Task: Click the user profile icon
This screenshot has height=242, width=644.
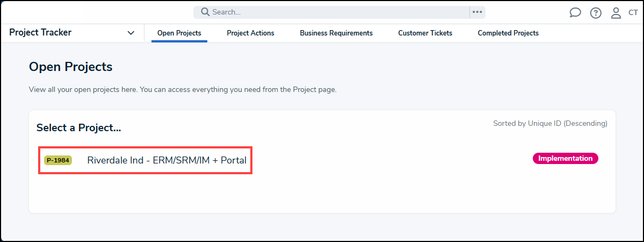Action: 616,13
